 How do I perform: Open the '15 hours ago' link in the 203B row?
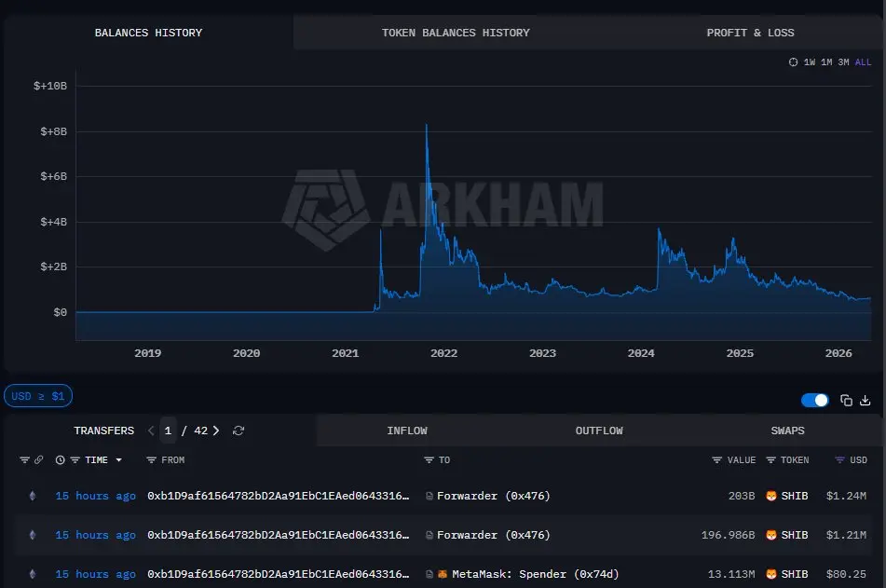coord(95,496)
